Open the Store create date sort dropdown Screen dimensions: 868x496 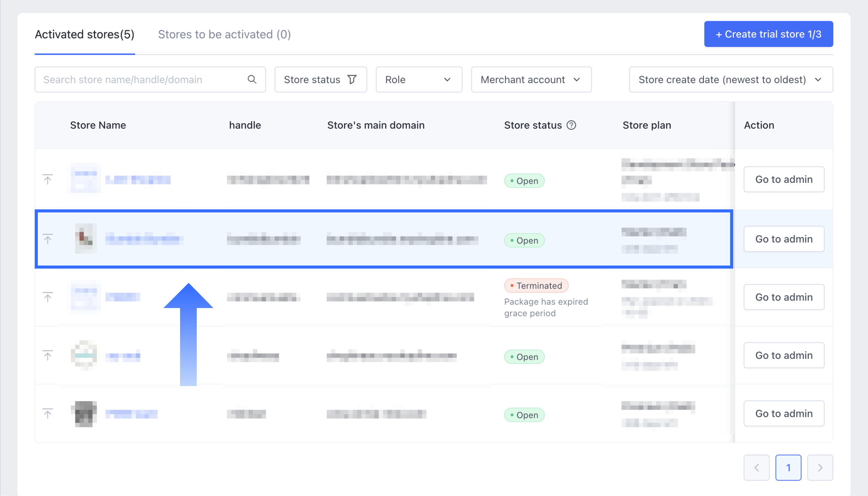[x=730, y=79]
